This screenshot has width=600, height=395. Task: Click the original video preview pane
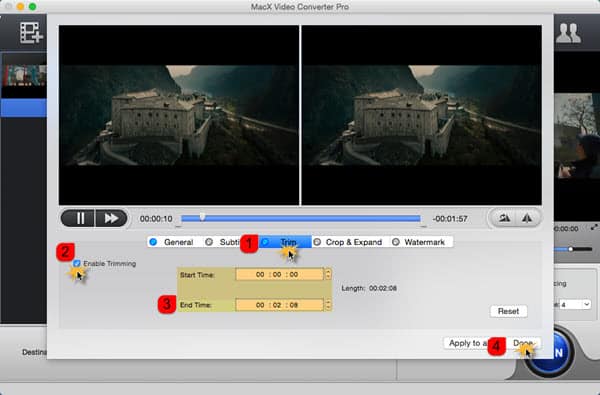pyautogui.click(x=179, y=115)
